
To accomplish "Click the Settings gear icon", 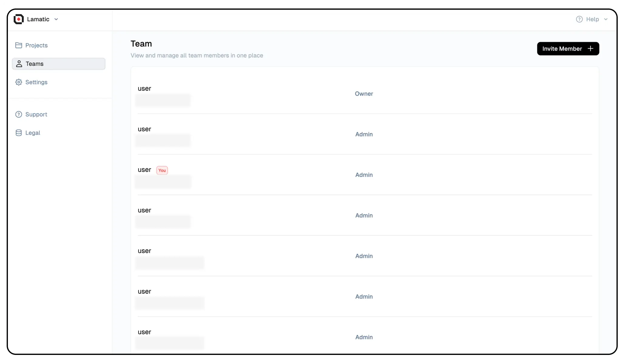I will 19,82.
